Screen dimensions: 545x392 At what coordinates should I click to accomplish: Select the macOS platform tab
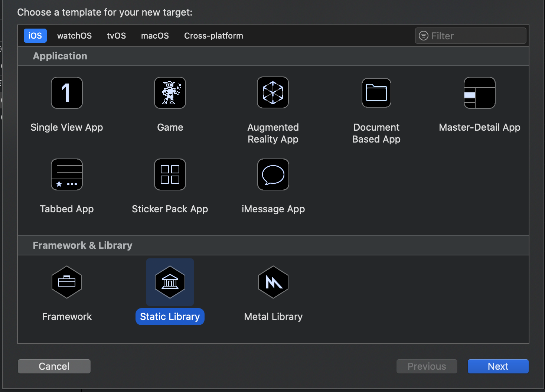point(155,36)
